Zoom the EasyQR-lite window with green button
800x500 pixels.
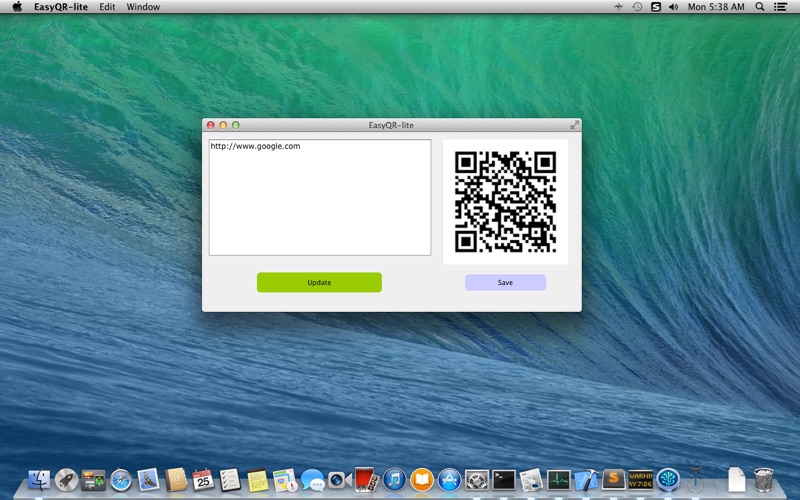[x=236, y=125]
